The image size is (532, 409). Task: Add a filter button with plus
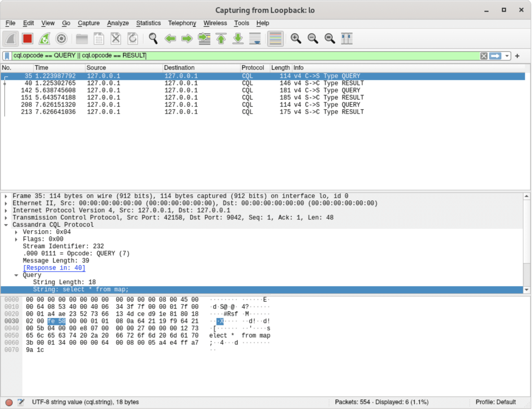(517, 56)
